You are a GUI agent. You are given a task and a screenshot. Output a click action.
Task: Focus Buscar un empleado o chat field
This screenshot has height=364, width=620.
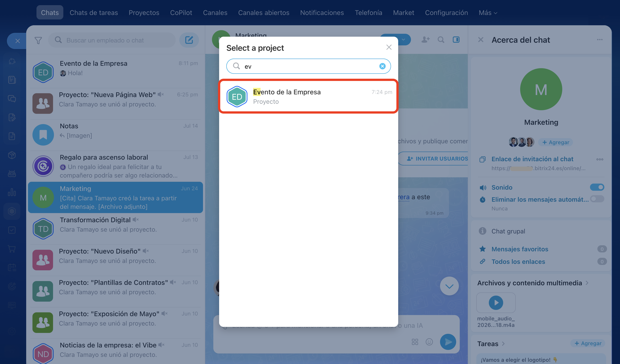tap(112, 40)
